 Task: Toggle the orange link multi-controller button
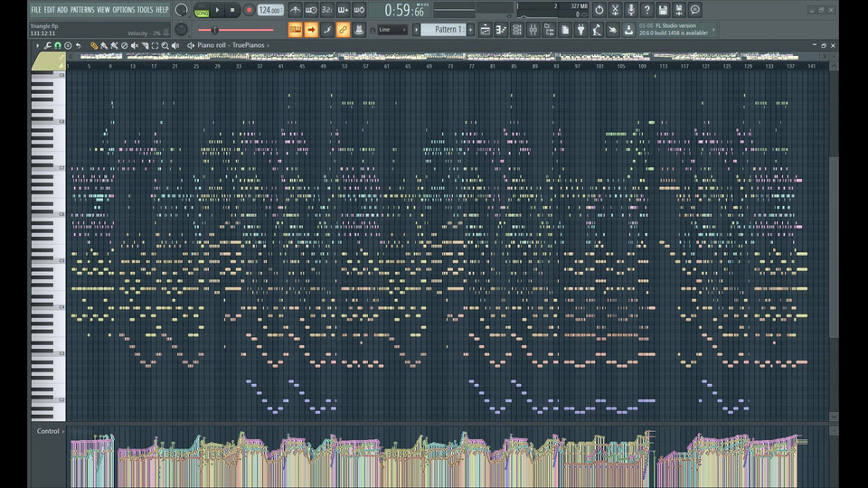[343, 30]
